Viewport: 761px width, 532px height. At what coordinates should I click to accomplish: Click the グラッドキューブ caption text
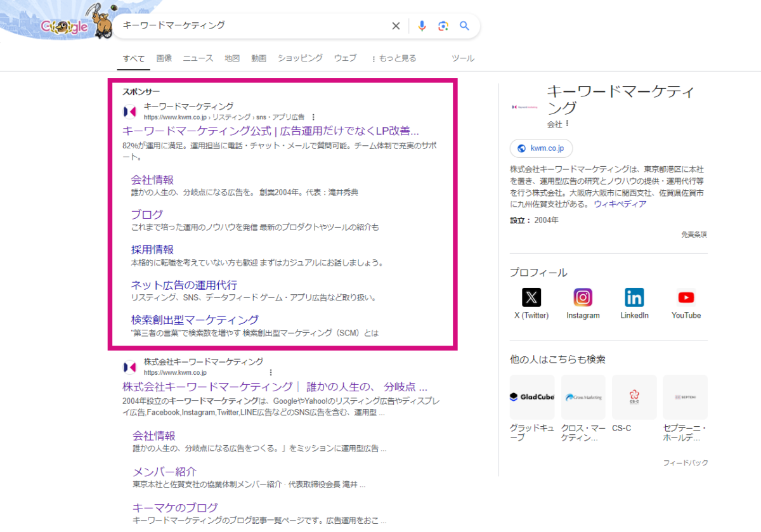click(x=531, y=432)
